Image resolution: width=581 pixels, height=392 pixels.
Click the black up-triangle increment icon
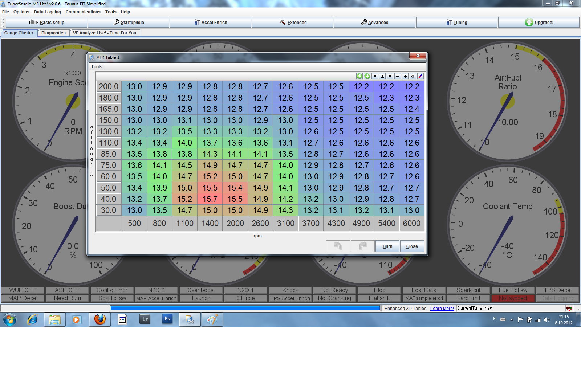tap(382, 76)
